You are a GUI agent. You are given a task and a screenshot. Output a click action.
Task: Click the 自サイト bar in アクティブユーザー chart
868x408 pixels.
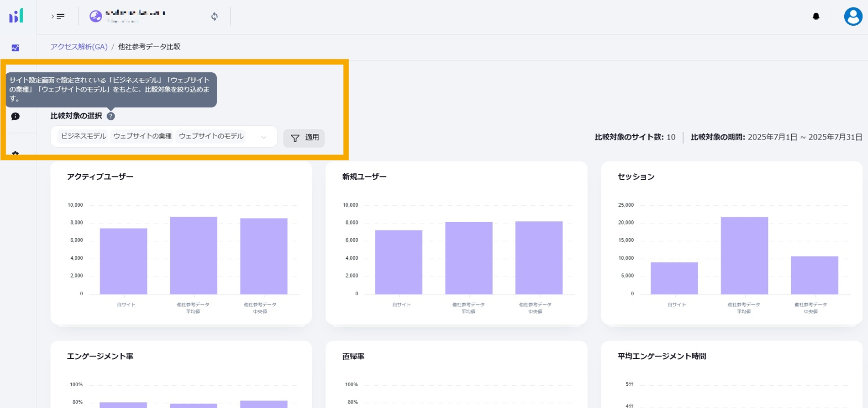pos(123,261)
